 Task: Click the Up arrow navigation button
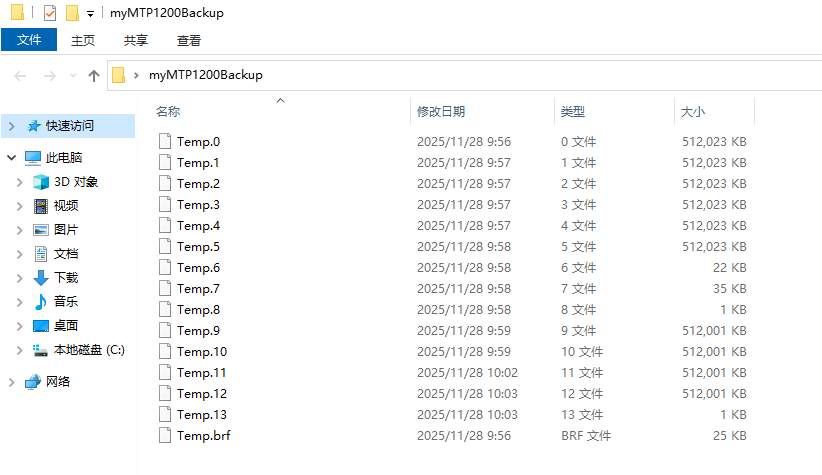94,76
